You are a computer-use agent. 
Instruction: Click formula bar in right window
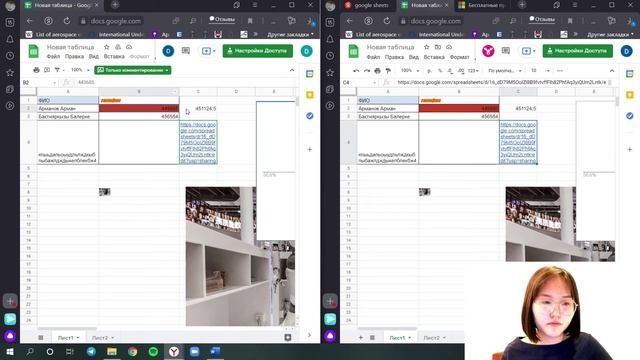(504, 82)
